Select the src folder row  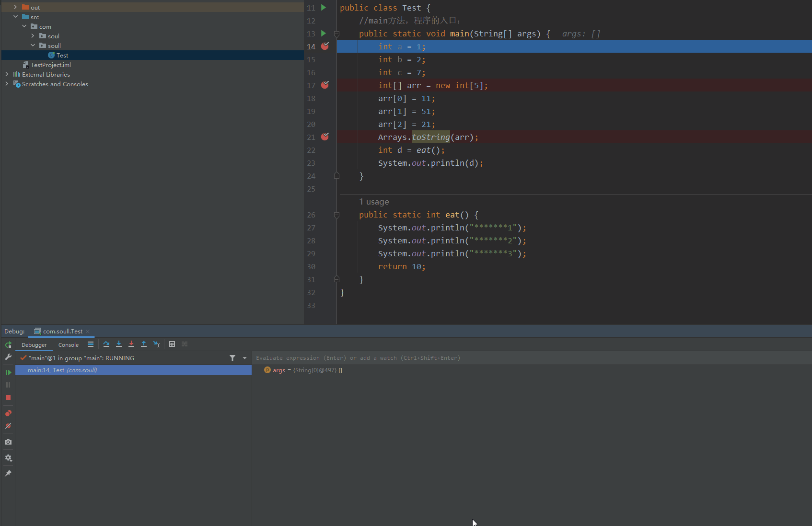152,17
